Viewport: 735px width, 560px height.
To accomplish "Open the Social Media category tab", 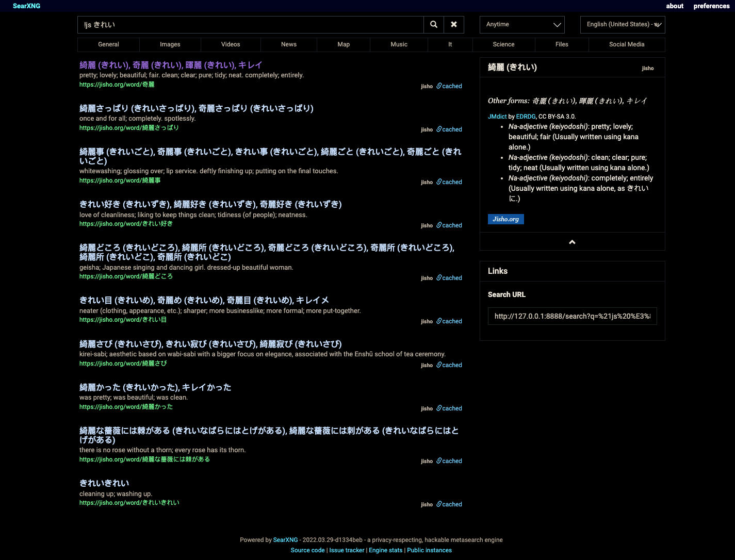I will 627,44.
